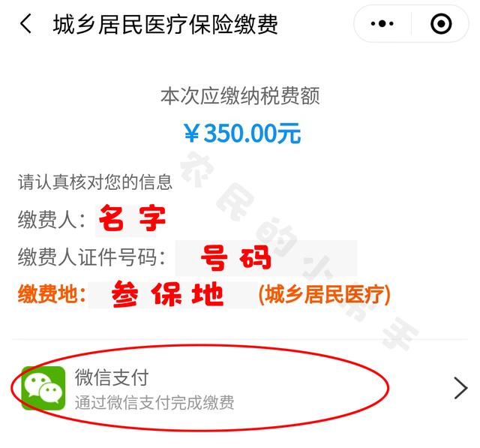Open the three-dot more options menu
The image size is (480, 448).
click(x=382, y=23)
